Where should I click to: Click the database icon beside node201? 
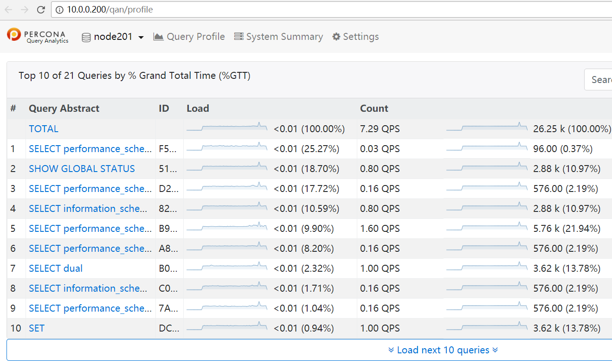click(x=86, y=37)
